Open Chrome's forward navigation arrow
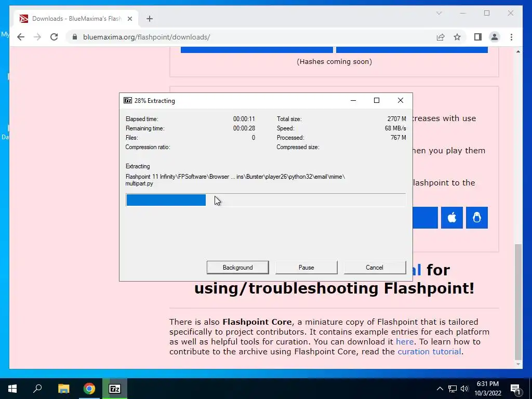The height and width of the screenshot is (399, 532). point(37,37)
